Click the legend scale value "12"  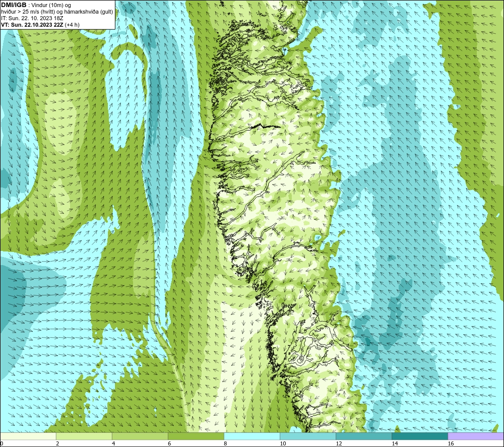click(339, 443)
